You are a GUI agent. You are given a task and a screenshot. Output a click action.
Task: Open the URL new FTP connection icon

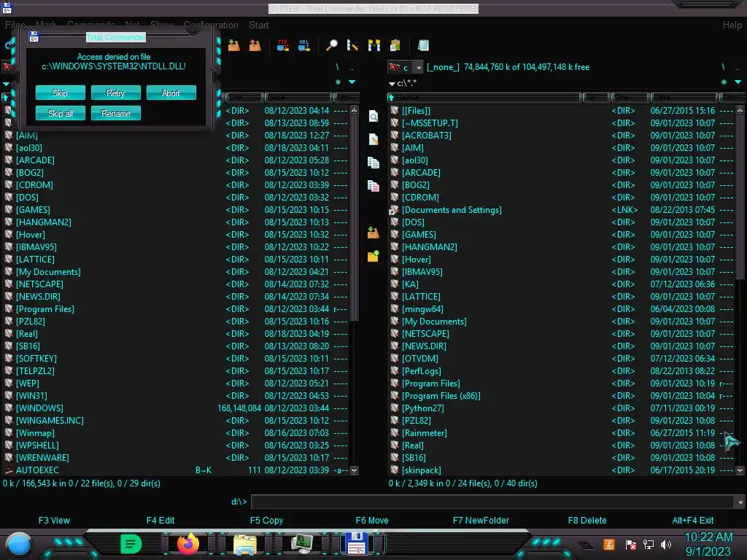click(303, 45)
